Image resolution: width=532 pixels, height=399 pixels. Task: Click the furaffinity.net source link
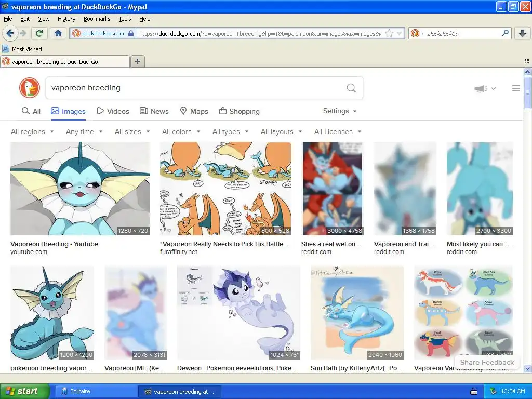pyautogui.click(x=179, y=252)
